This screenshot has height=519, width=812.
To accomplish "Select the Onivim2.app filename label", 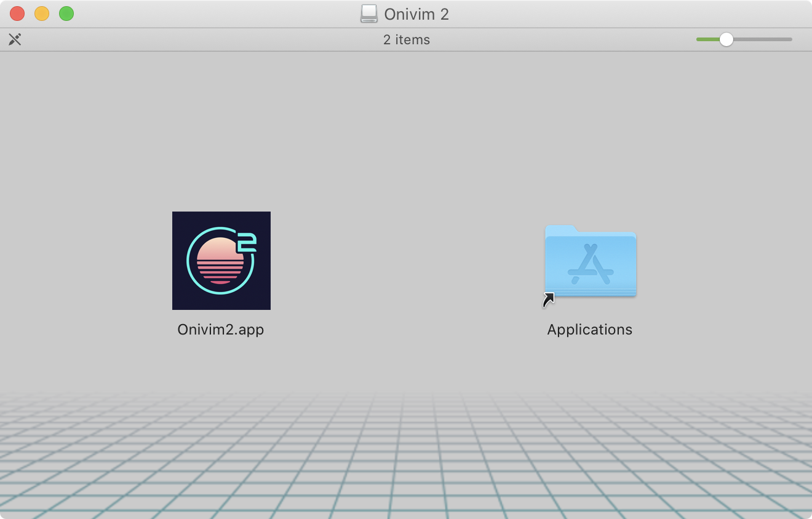I will click(221, 330).
